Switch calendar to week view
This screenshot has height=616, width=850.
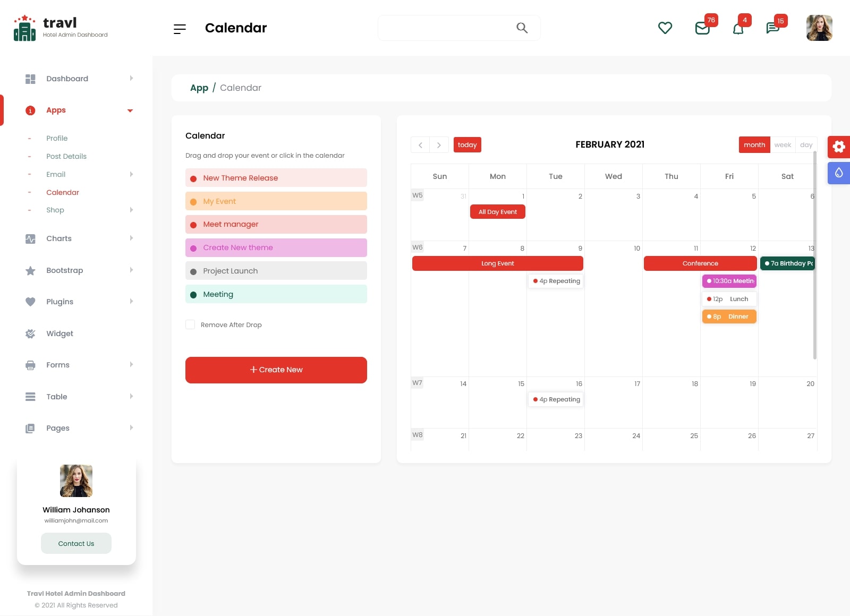pyautogui.click(x=782, y=145)
